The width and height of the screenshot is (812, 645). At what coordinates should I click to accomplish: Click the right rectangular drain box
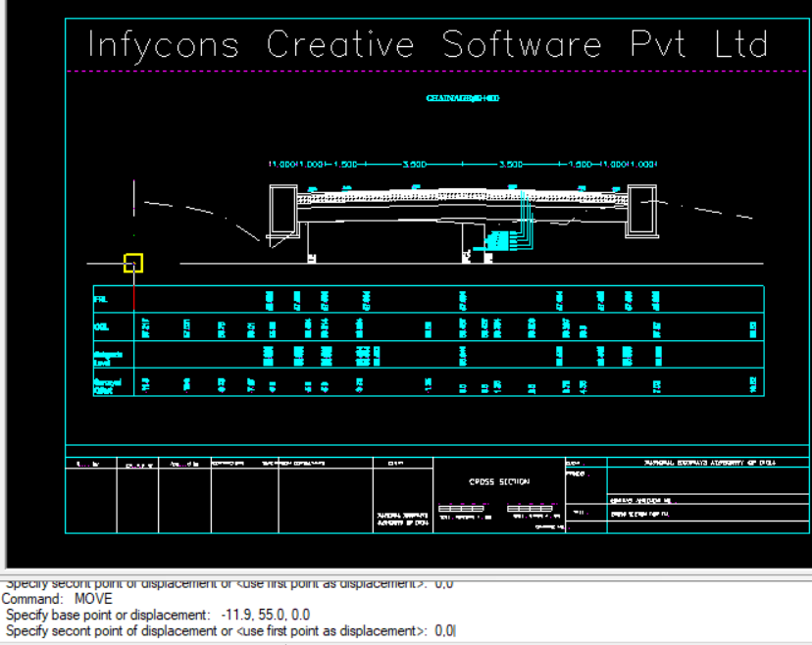pyautogui.click(x=642, y=213)
